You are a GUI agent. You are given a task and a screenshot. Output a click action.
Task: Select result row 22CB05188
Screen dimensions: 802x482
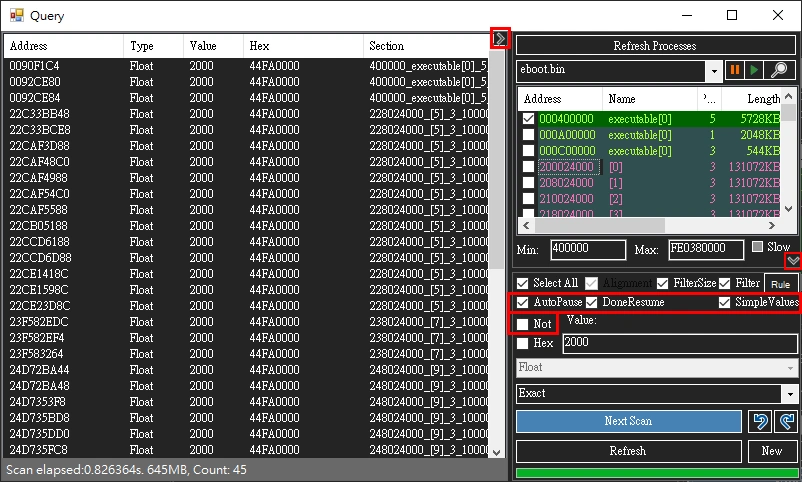[x=246, y=226]
